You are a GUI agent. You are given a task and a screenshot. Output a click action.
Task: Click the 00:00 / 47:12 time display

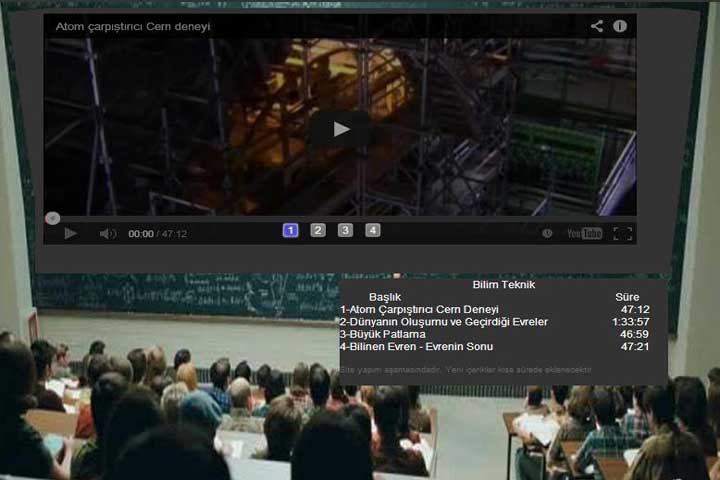coord(158,234)
